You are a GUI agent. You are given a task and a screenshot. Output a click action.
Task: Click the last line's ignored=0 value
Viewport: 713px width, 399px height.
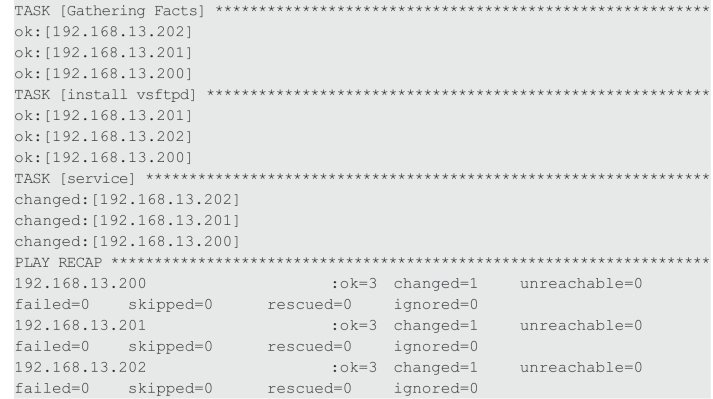point(436,389)
